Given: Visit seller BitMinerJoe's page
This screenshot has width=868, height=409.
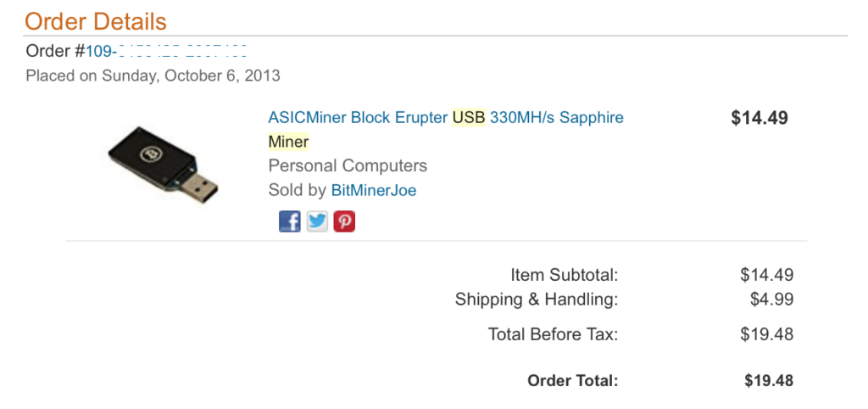Looking at the screenshot, I should (x=374, y=190).
